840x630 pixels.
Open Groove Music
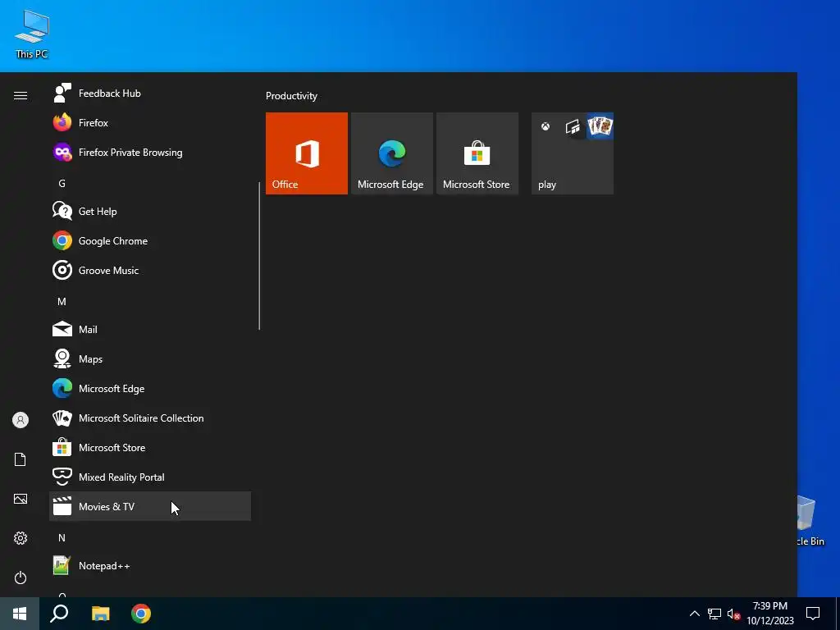click(x=150, y=270)
